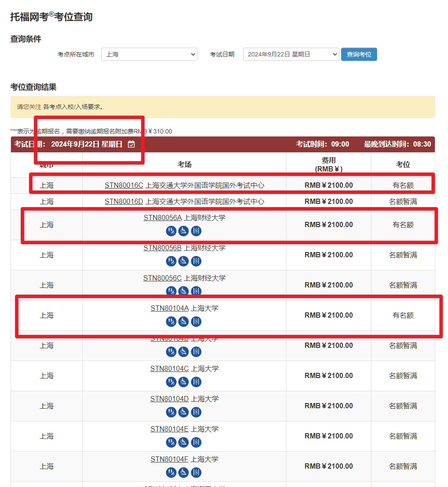The width and height of the screenshot is (448, 487).
Task: Click the 考位查询结果 section heading
Action: click(x=33, y=87)
